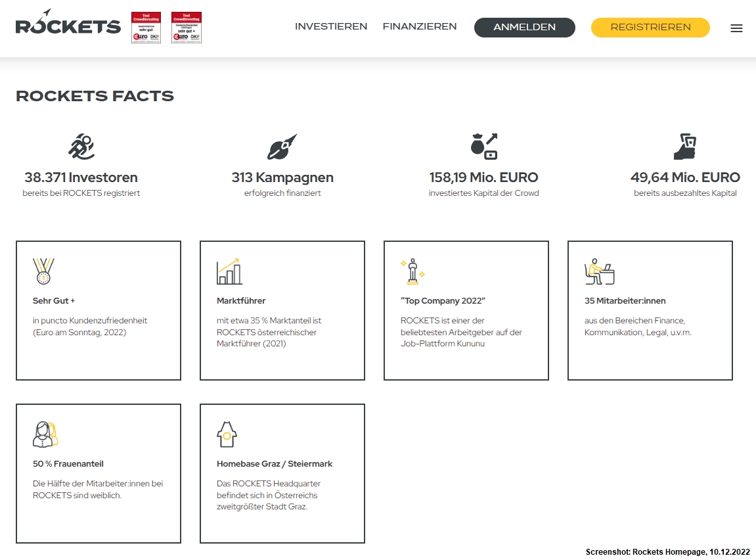Click the 158,19 Mio. EURO figure

[483, 177]
